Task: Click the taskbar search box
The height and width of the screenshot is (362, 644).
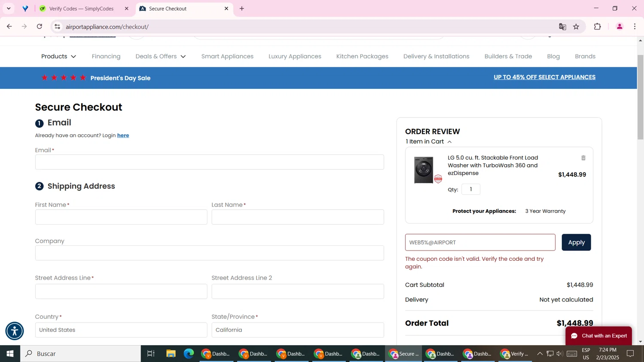Action: 81,354
